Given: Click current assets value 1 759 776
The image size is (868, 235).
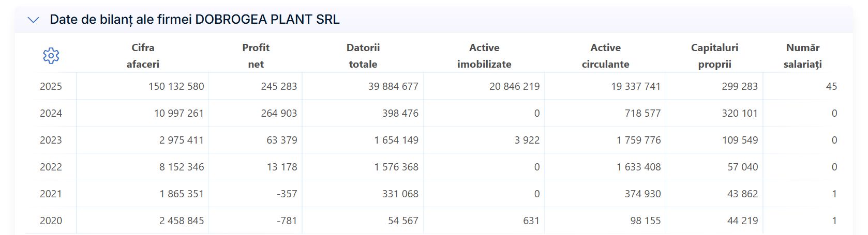Looking at the screenshot, I should [x=639, y=140].
